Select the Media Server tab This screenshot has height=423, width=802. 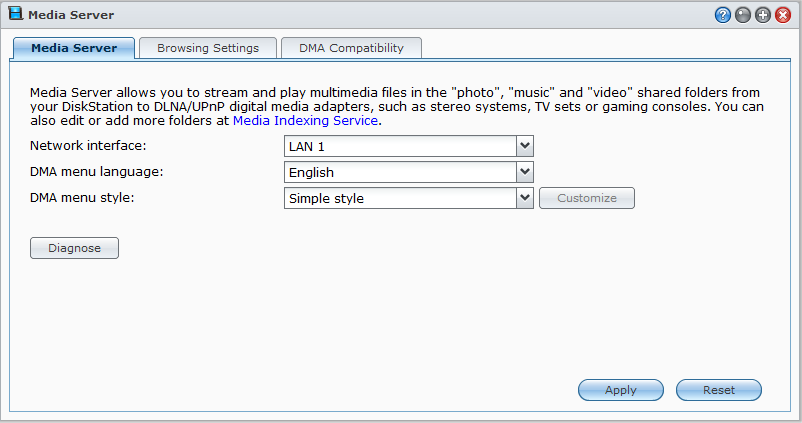pos(74,48)
